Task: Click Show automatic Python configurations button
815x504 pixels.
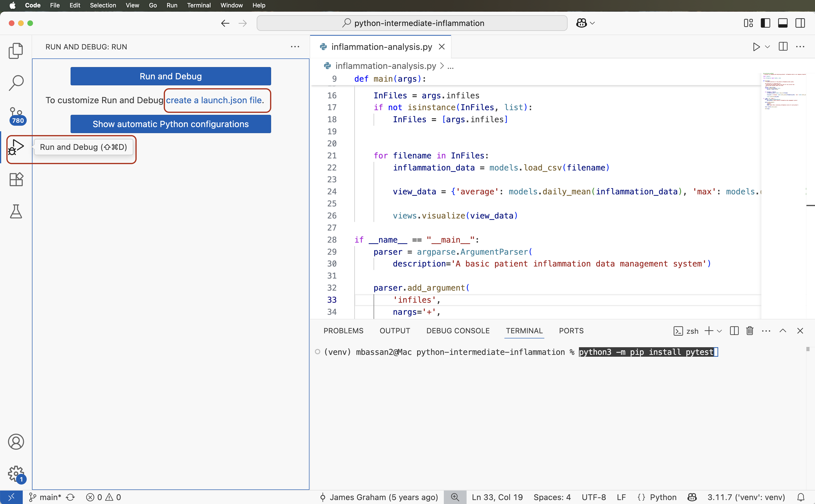Action: (170, 124)
